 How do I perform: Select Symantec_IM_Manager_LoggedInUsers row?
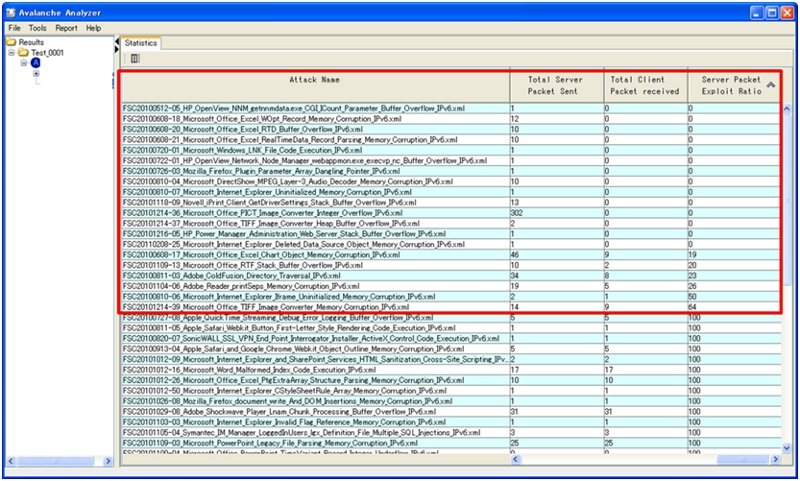451,433
